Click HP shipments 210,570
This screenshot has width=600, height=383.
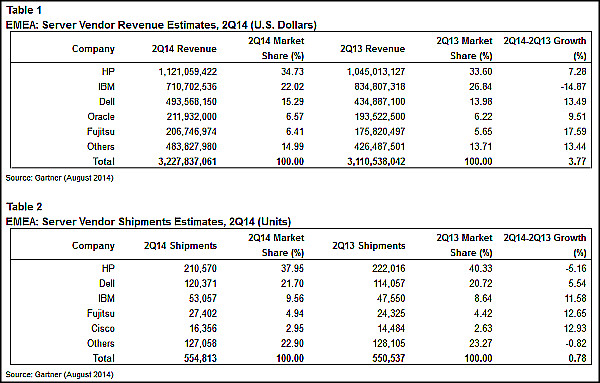pos(200,268)
